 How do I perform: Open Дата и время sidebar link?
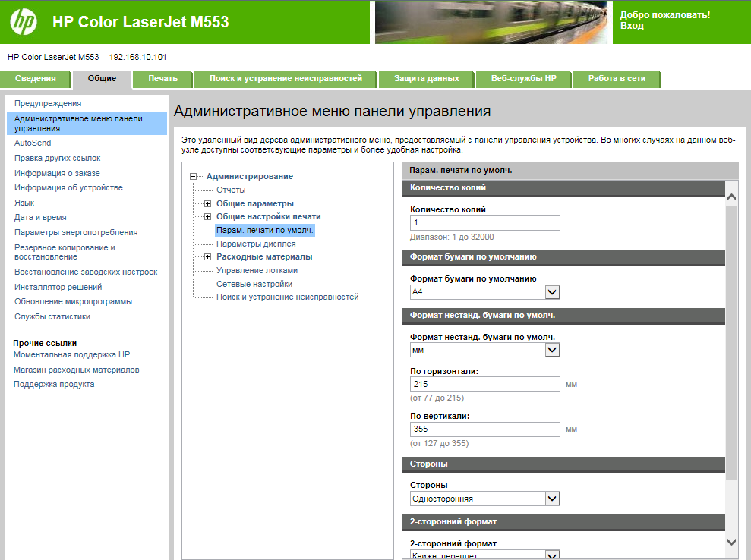click(40, 217)
